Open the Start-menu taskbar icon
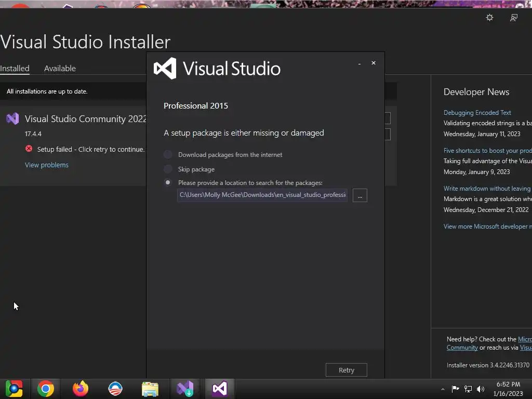The width and height of the screenshot is (532, 399). [x=14, y=389]
